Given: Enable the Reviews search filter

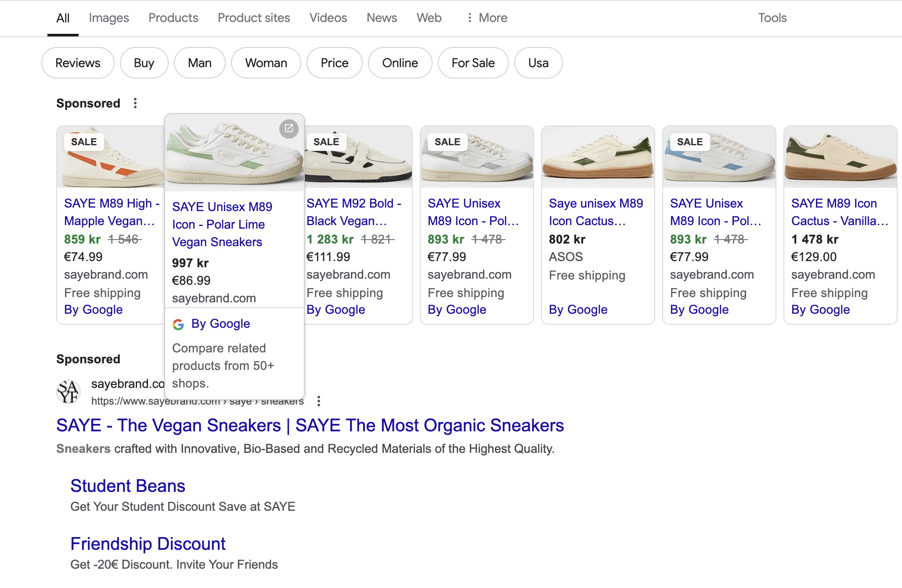Looking at the screenshot, I should [78, 63].
